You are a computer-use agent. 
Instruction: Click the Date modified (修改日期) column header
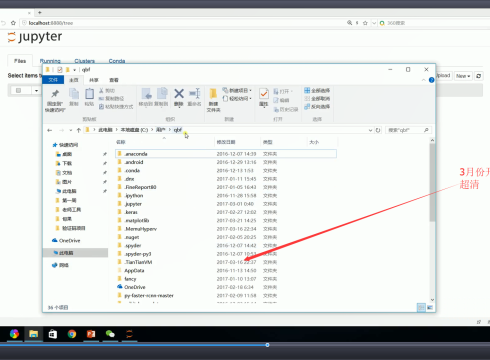coord(226,142)
